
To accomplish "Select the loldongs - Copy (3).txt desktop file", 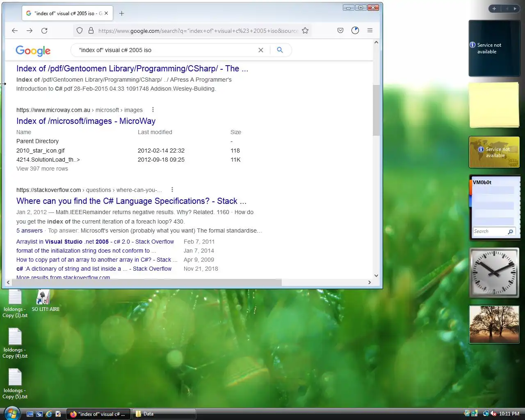I will point(15,304).
